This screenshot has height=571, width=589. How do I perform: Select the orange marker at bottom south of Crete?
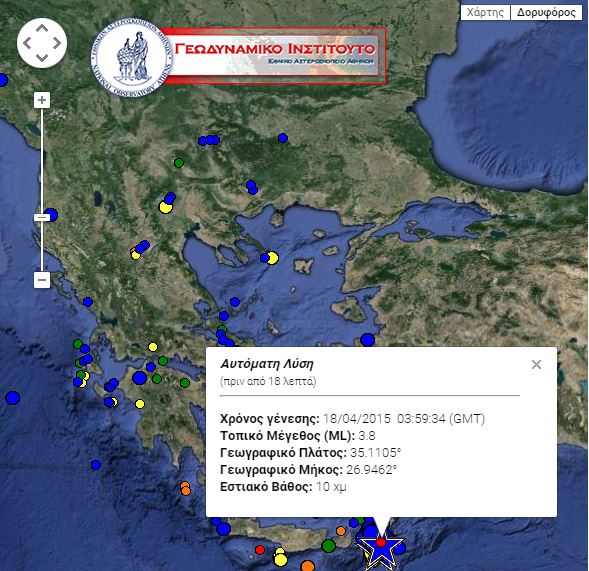308,566
